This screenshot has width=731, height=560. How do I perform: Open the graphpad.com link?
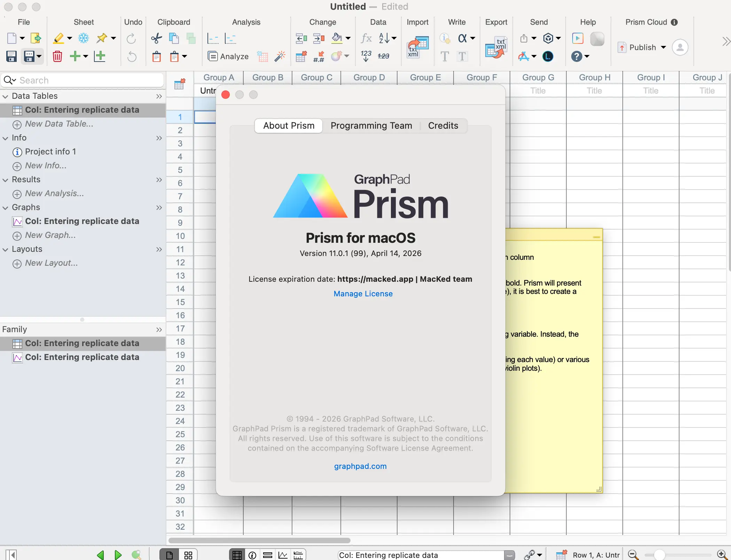click(x=360, y=466)
